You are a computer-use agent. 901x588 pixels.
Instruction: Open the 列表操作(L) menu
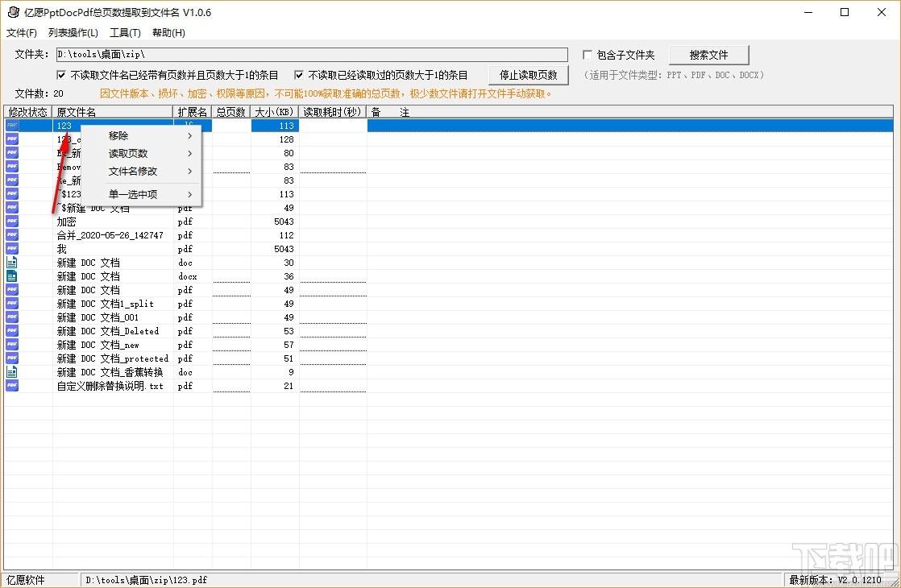(73, 33)
